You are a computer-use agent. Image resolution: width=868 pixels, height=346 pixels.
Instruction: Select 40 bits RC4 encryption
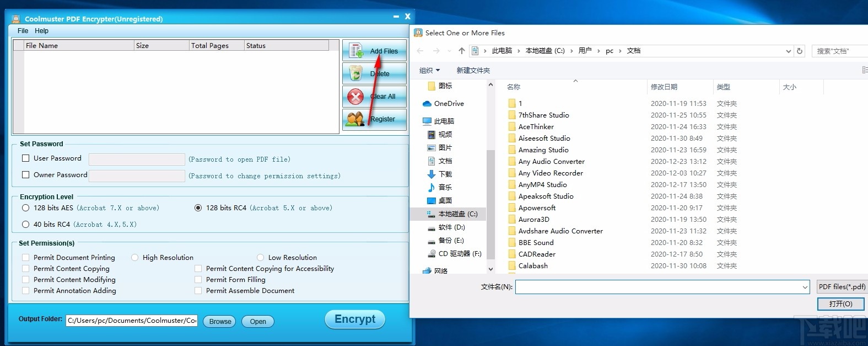(x=25, y=225)
